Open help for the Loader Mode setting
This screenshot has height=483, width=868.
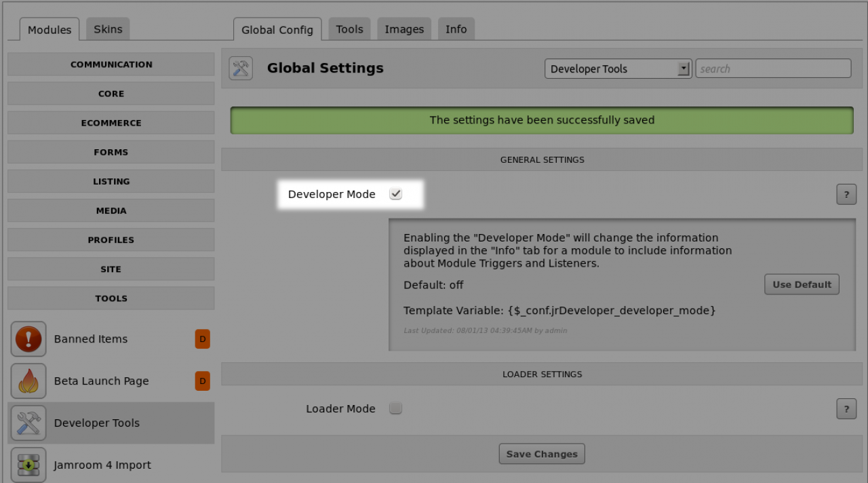tap(846, 409)
